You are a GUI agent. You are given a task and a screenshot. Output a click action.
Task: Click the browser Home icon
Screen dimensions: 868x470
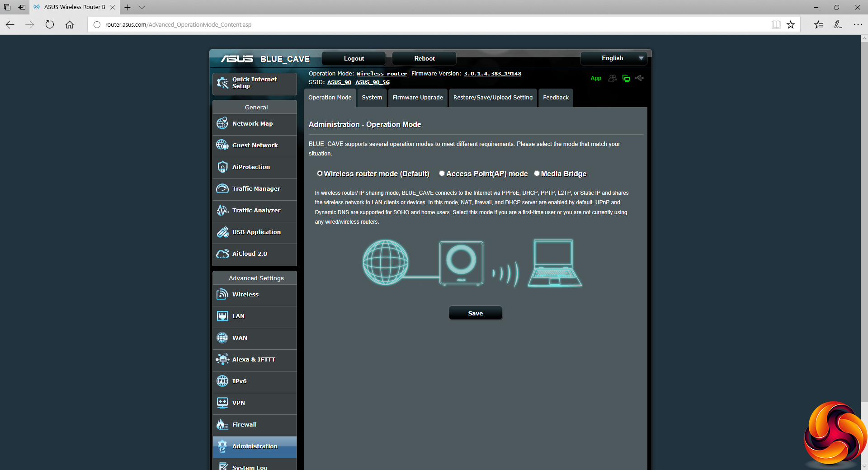click(70, 24)
